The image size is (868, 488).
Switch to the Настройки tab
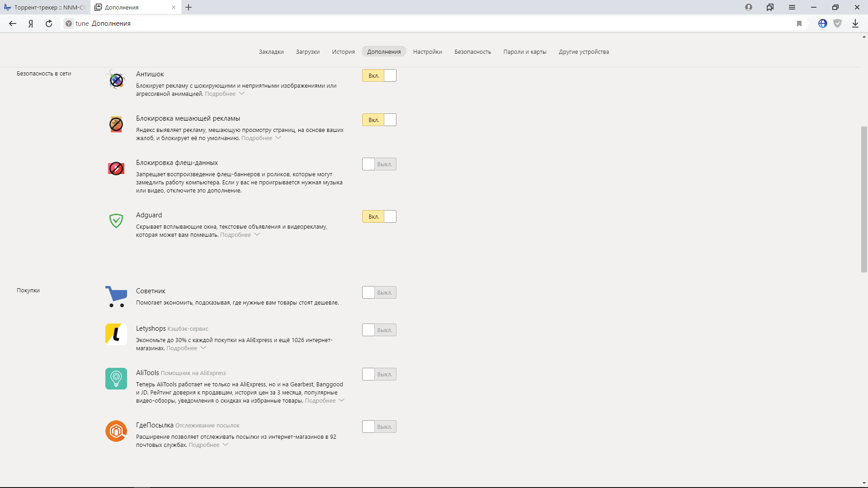click(x=427, y=52)
